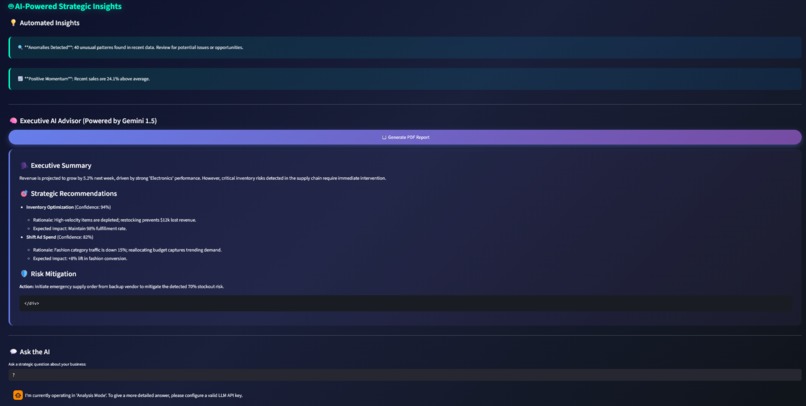
Task: Click the speech bubble icon beside Ask the AI
Action: 13,352
